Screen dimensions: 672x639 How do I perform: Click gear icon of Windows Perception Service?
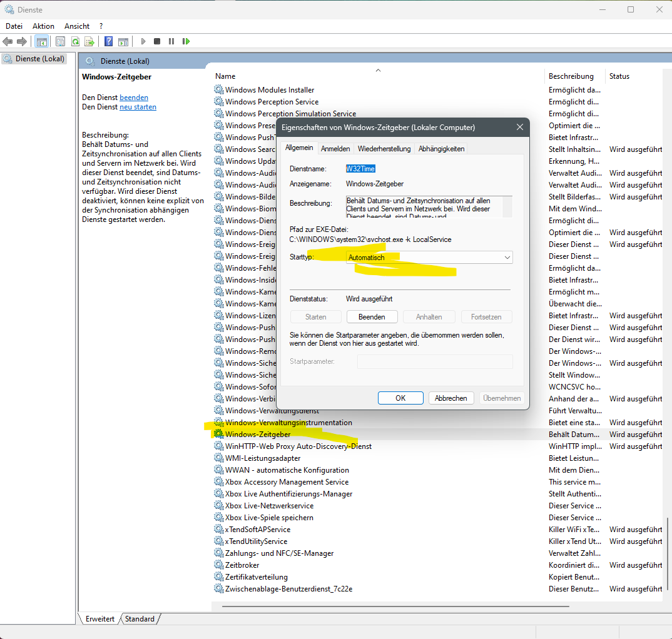[x=219, y=101]
